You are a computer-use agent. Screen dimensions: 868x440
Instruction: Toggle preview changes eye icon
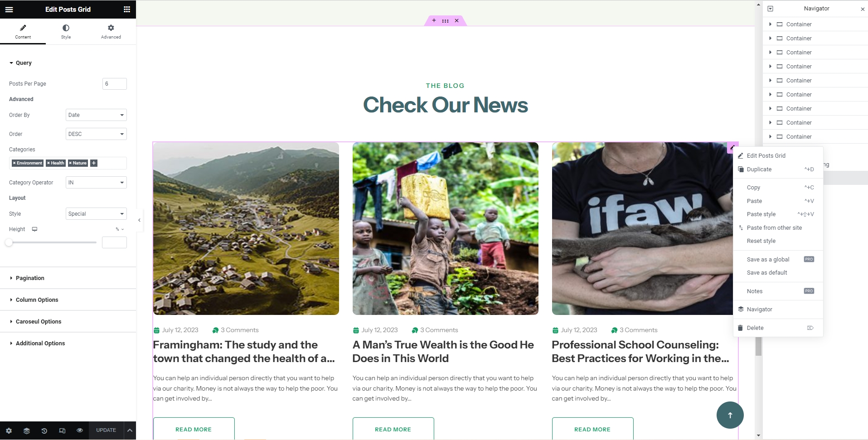[80, 430]
